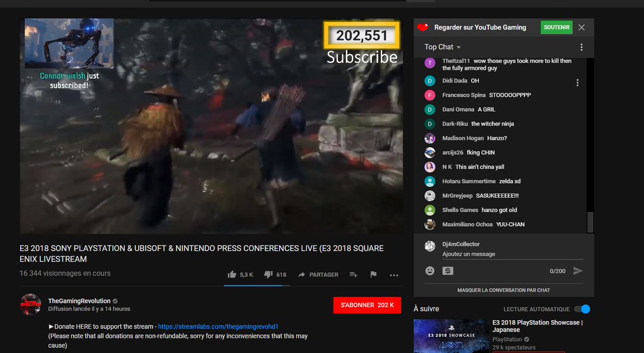Viewport: 644px width, 353px height.
Task: Click the YouTube Gaming heart logo
Action: point(423,27)
